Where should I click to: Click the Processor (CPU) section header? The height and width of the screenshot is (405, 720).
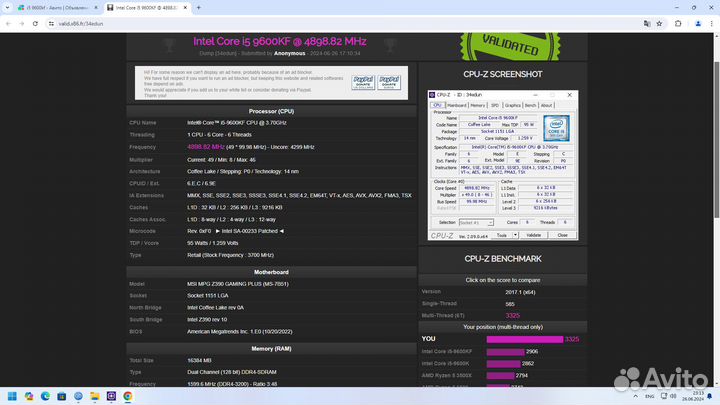[x=271, y=111]
